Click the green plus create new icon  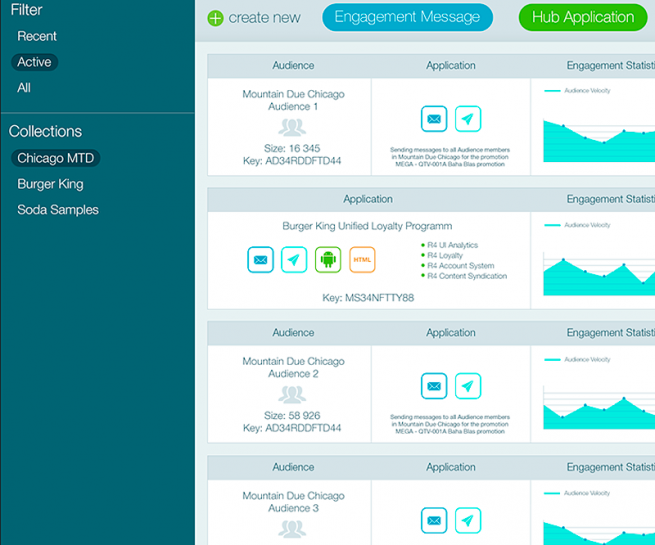coord(215,18)
